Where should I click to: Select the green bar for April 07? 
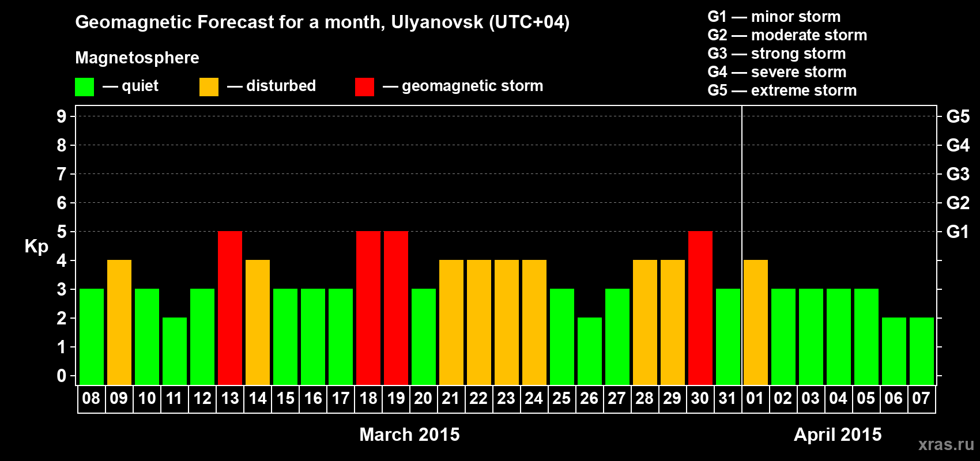(922, 351)
